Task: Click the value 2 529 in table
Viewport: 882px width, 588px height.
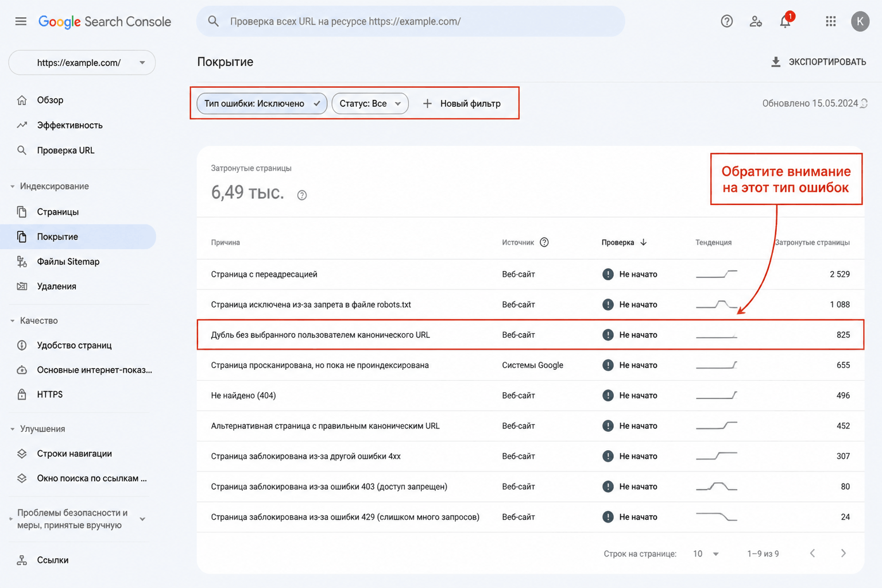Action: pos(840,274)
